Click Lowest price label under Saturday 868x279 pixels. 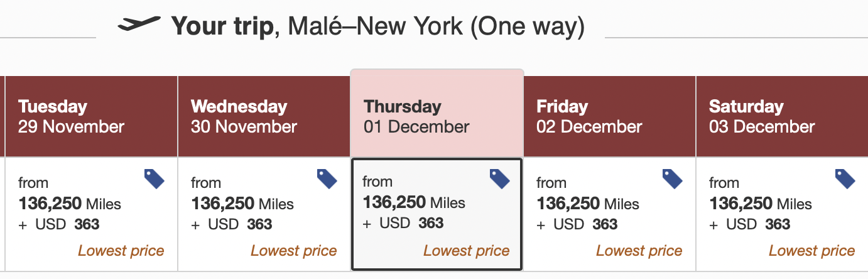[812, 251]
